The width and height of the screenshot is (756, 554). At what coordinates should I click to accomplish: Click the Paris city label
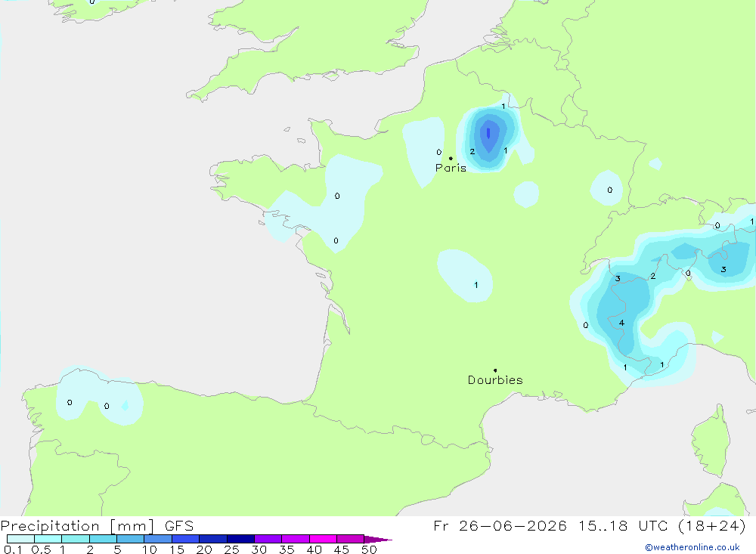[451, 168]
